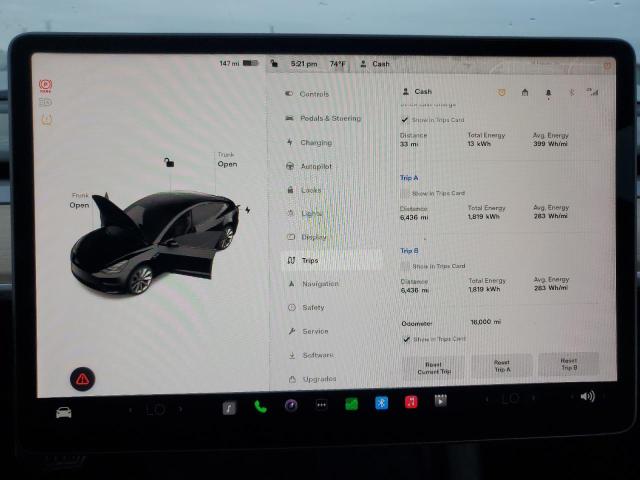Open the Bluetooth app in bottom bar
This screenshot has height=480, width=640.
click(x=381, y=403)
